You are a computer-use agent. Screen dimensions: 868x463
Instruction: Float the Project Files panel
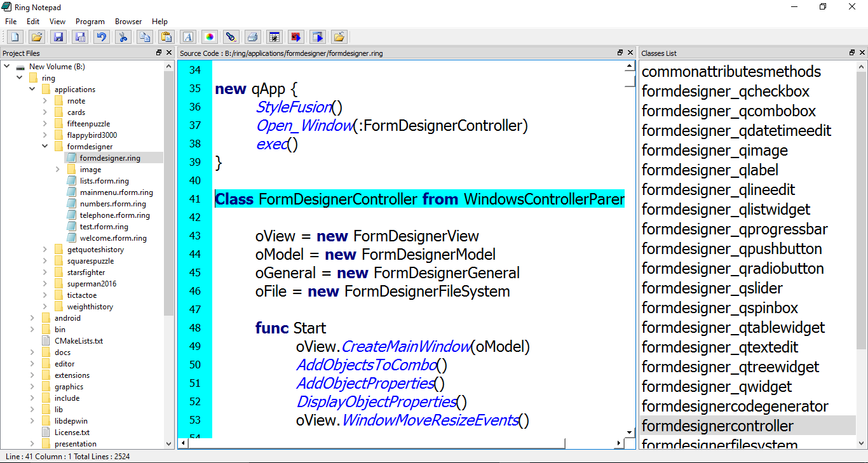[x=159, y=53]
